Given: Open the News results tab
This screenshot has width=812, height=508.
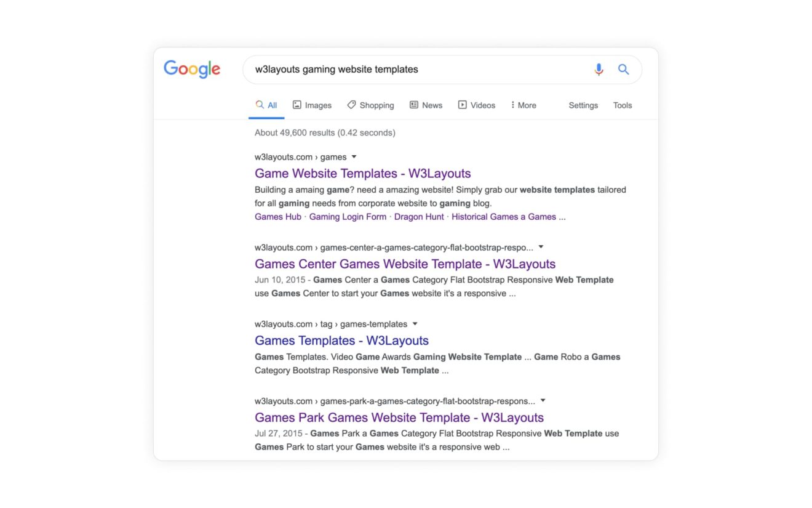Looking at the screenshot, I should point(426,105).
